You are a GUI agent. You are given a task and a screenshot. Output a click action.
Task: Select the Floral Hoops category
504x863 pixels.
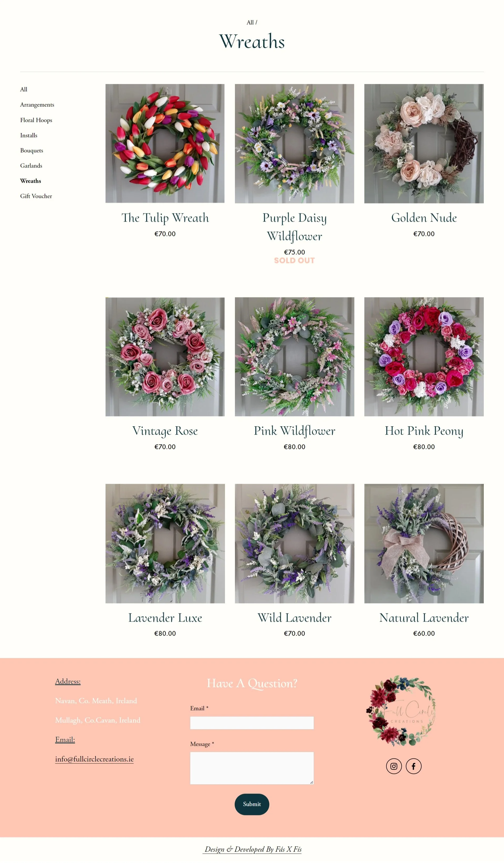click(x=36, y=120)
